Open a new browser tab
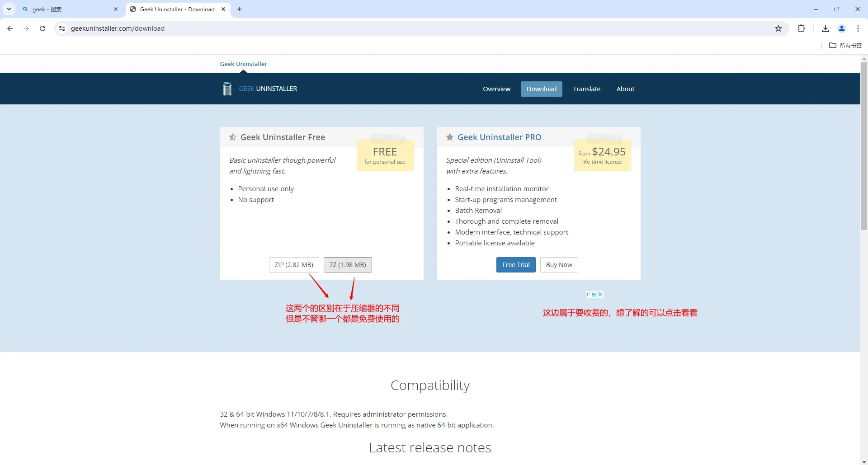Viewport: 868px width, 465px height. click(240, 9)
